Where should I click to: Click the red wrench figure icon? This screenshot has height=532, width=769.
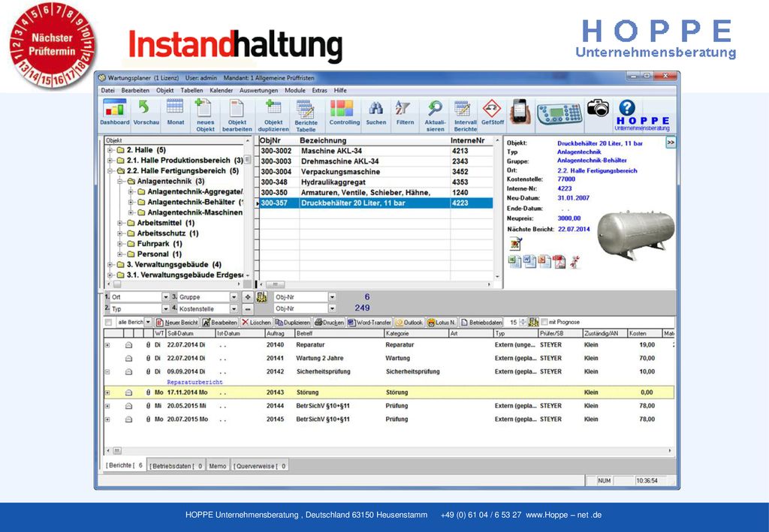tap(574, 262)
